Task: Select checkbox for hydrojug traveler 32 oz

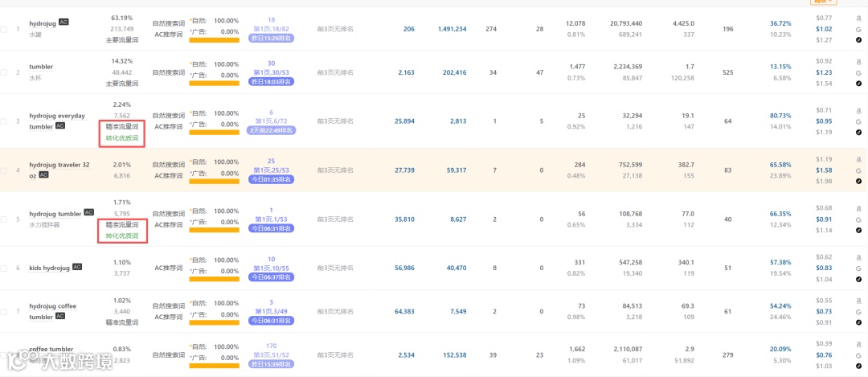Action: (x=4, y=170)
